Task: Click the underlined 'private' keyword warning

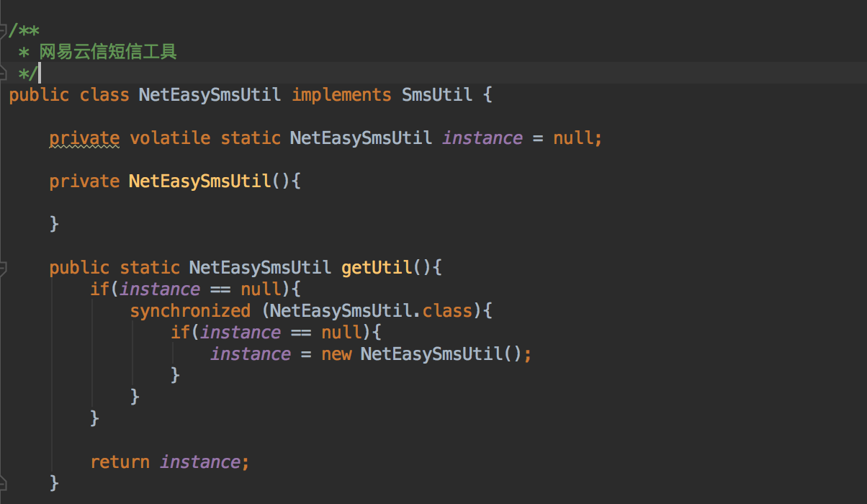Action: coord(84,138)
